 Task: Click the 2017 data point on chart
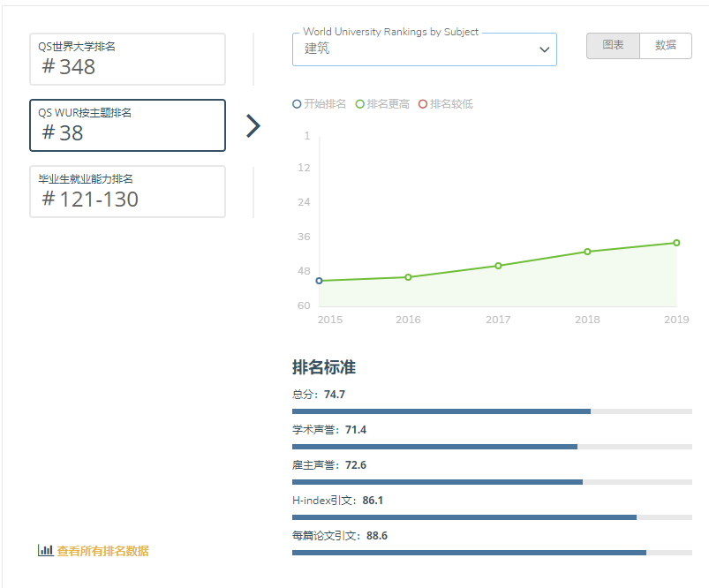pyautogui.click(x=498, y=266)
